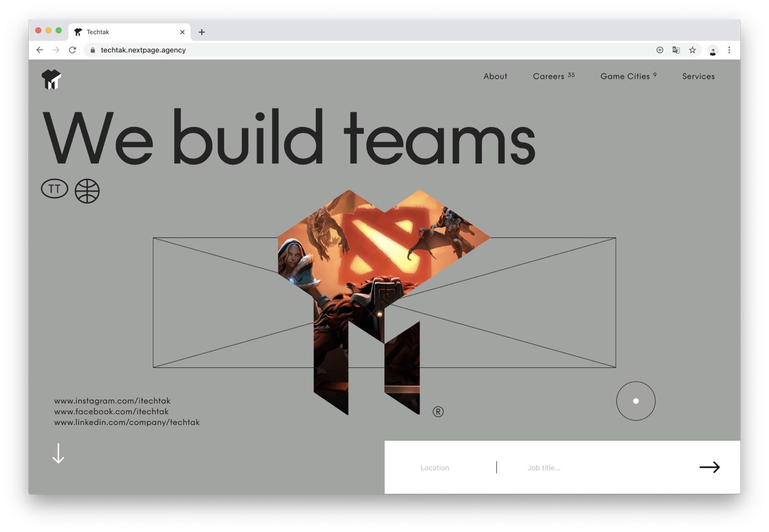
Task: Open a new browser tab
Action: [202, 32]
